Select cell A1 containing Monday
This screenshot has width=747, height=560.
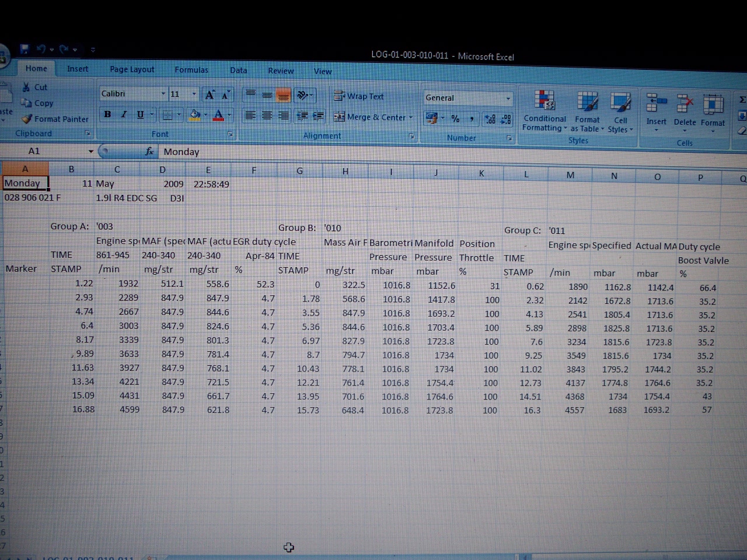pyautogui.click(x=25, y=183)
